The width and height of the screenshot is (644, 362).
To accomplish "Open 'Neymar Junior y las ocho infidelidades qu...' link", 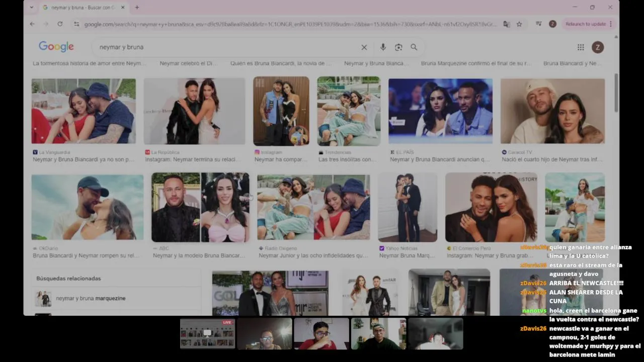I will tap(313, 255).
